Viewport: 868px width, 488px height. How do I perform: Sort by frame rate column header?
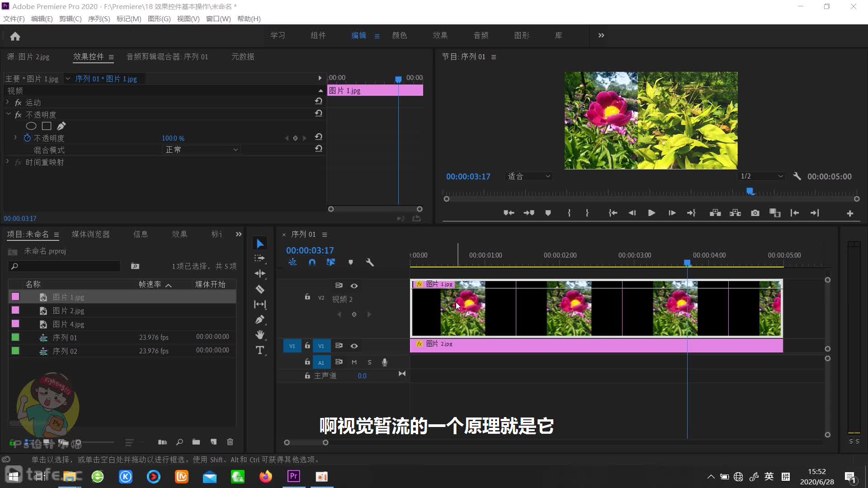click(150, 284)
